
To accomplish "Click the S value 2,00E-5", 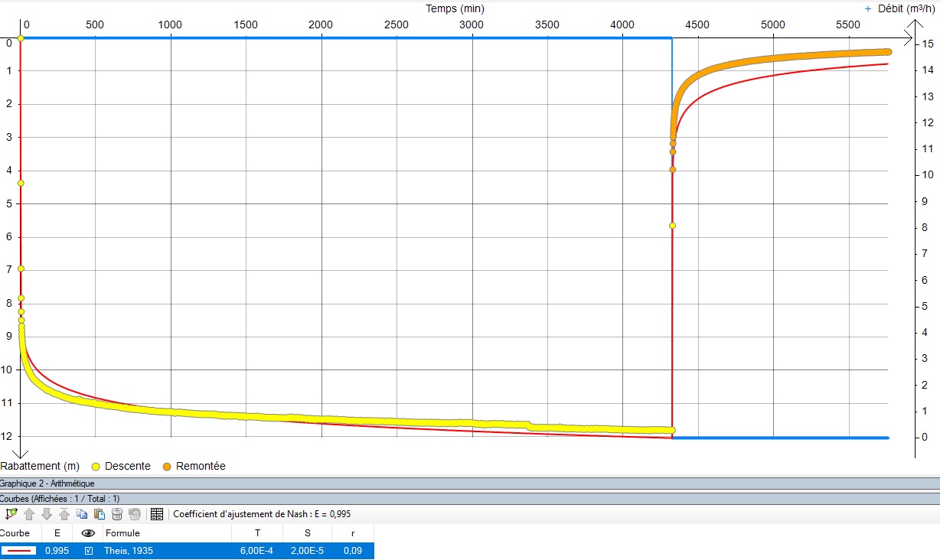I will click(306, 551).
